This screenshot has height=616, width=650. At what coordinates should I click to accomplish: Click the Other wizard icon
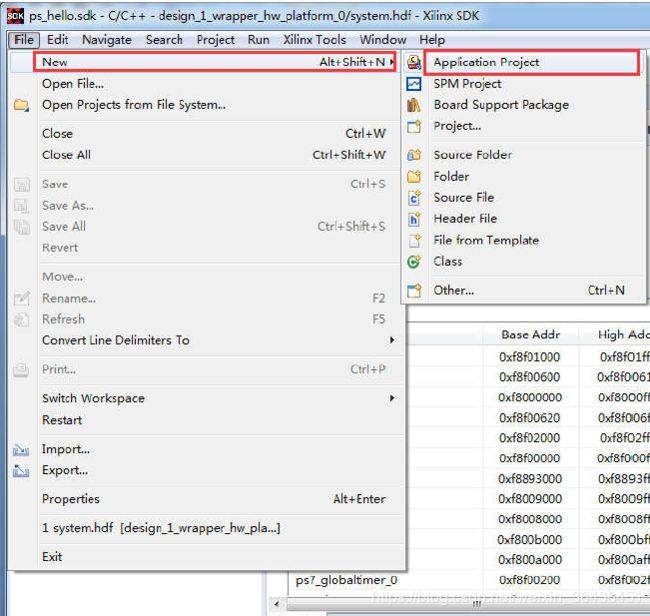click(x=414, y=291)
